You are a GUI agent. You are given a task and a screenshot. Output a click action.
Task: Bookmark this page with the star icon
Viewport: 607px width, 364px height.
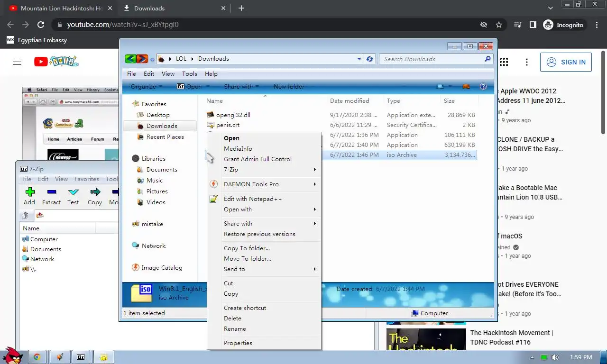point(499,25)
